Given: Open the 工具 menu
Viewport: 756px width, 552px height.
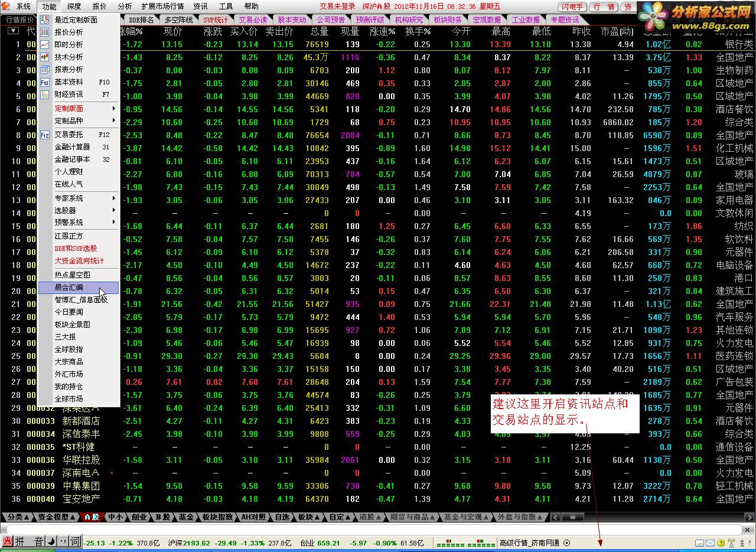Looking at the screenshot, I should 226,6.
